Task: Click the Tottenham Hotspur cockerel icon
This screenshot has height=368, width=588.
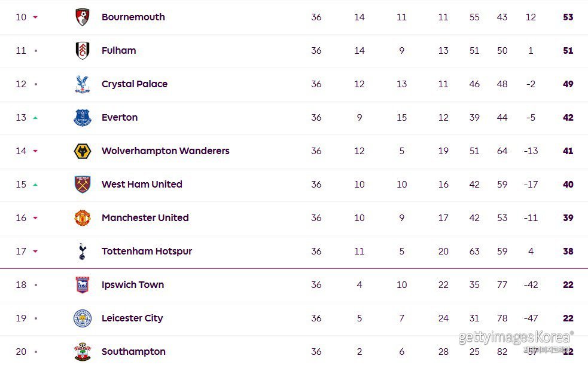Action: (x=83, y=252)
